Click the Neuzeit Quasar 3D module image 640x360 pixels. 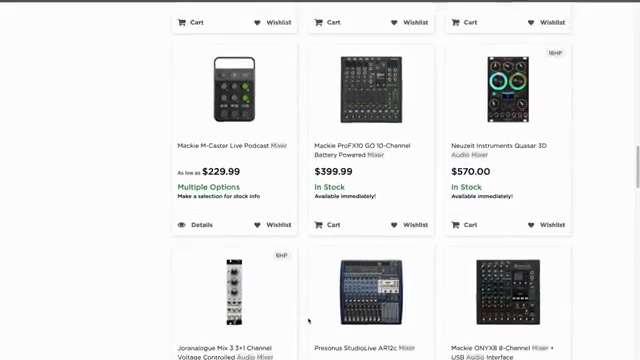point(508,89)
